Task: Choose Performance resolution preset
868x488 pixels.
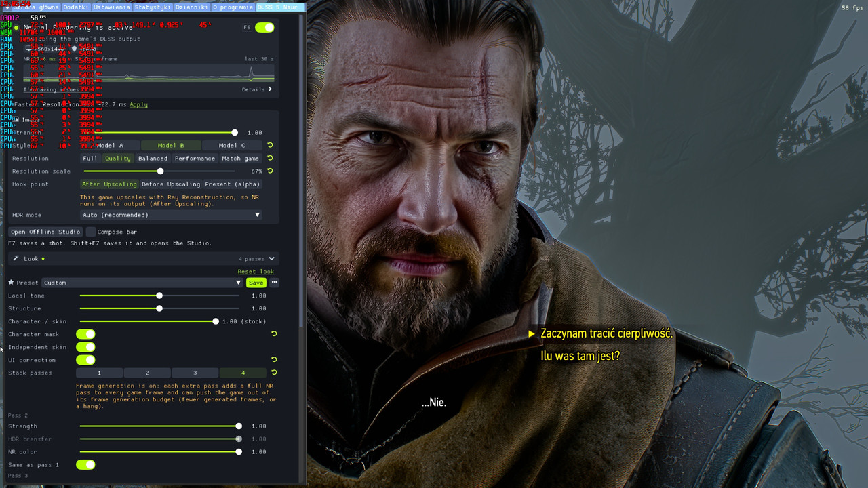Action: click(195, 158)
